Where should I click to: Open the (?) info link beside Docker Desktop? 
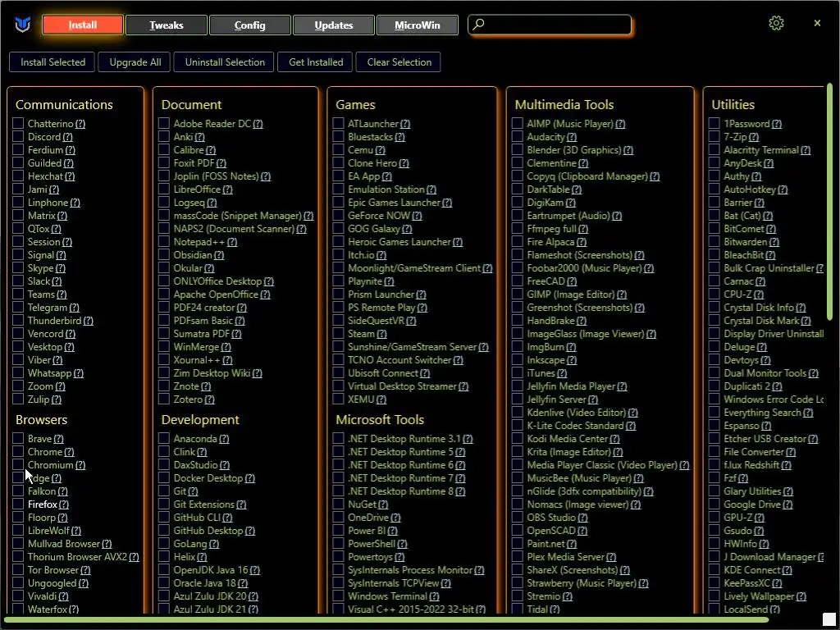tap(249, 478)
